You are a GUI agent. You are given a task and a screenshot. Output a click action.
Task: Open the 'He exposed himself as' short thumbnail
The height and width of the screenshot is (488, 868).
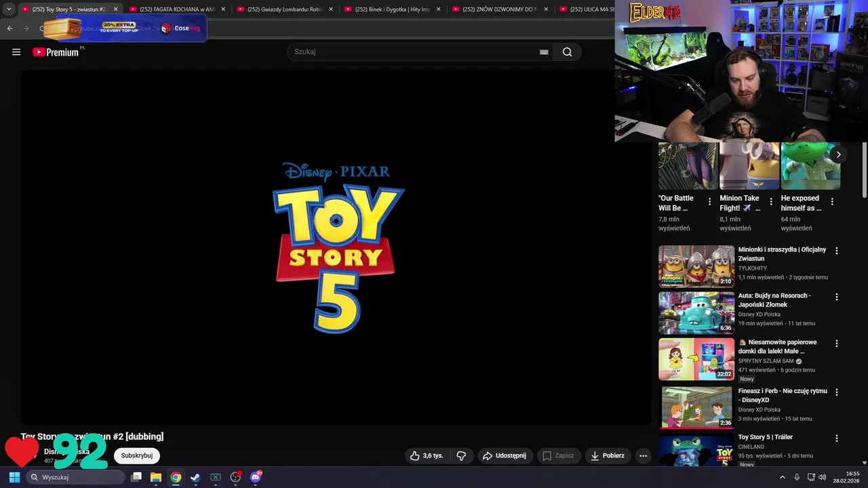(x=810, y=166)
